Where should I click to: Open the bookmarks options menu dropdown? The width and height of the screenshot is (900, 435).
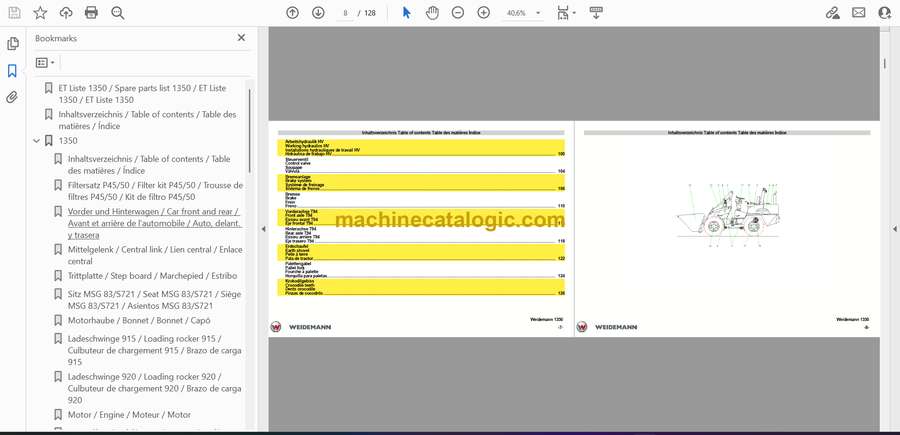coord(45,63)
